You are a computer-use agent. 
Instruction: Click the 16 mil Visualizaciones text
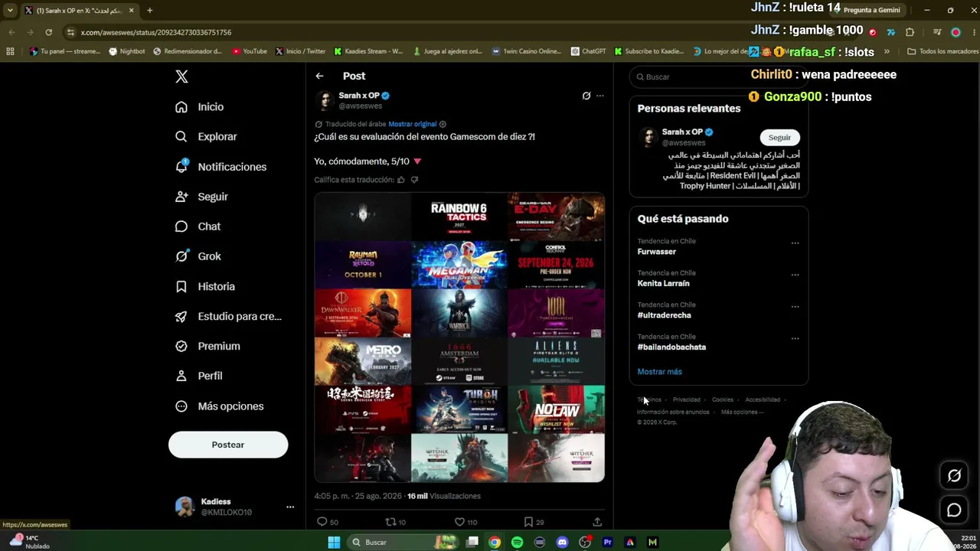pos(444,496)
